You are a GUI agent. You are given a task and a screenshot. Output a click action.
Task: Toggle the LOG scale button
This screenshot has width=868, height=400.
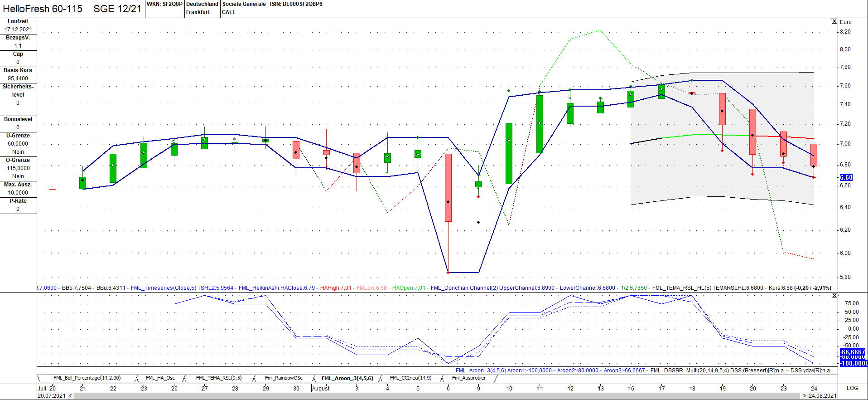852,388
